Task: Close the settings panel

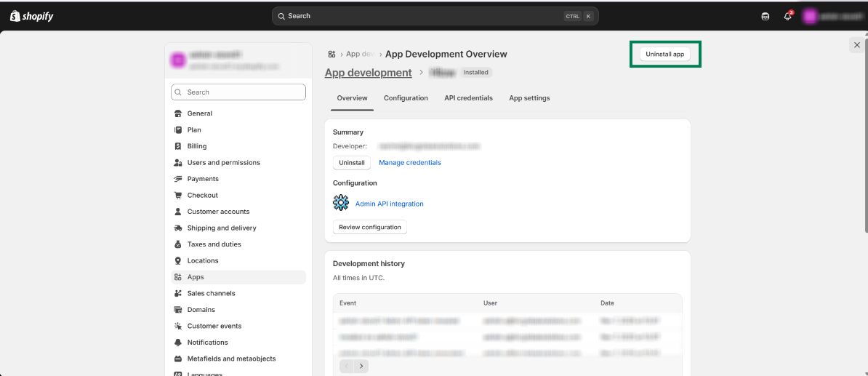Action: click(857, 45)
